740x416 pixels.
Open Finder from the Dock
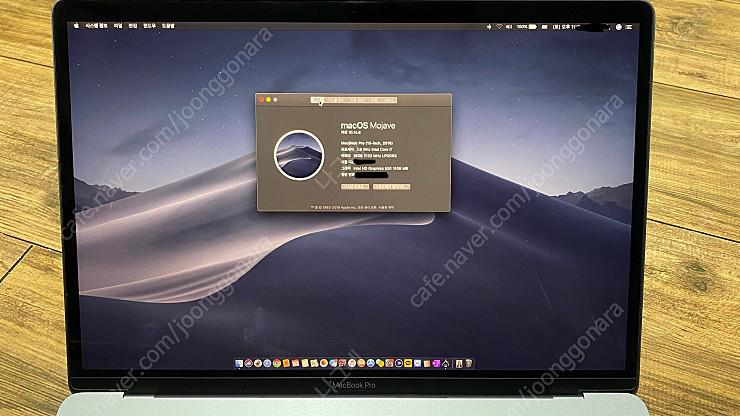(240, 362)
